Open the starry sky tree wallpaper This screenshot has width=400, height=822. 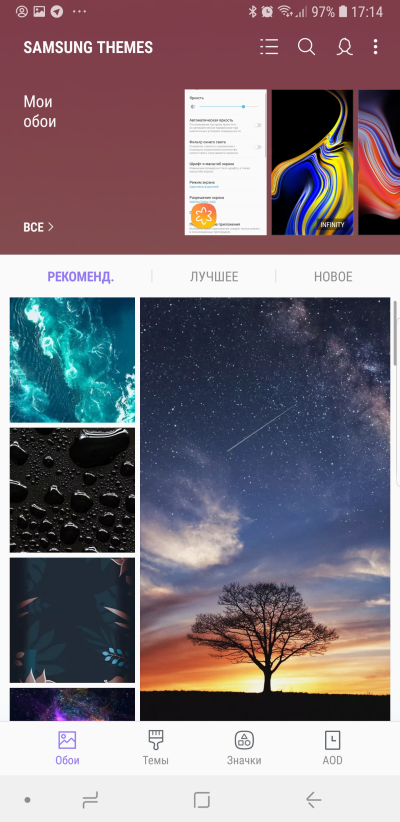pyautogui.click(x=265, y=509)
